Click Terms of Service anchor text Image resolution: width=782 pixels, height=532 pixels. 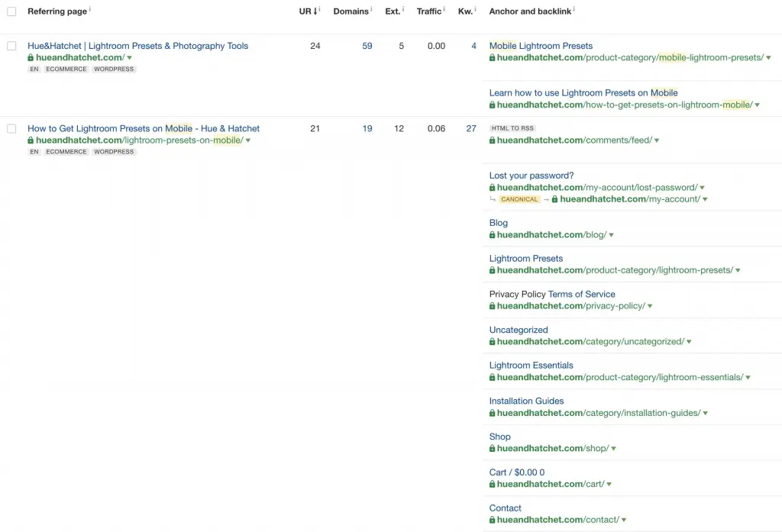(581, 294)
